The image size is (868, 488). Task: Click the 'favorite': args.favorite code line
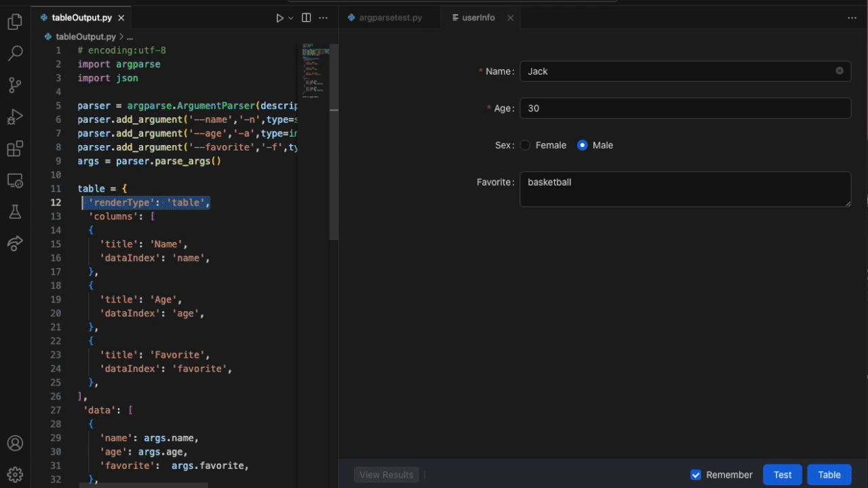click(174, 466)
